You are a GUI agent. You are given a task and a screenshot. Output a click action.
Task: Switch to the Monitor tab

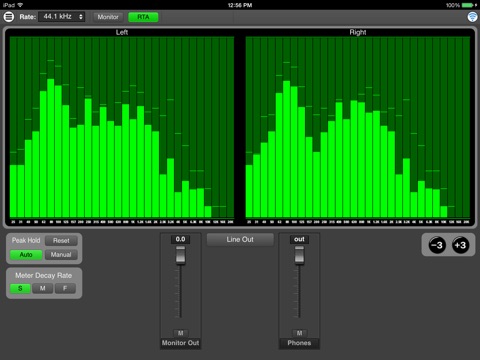(x=108, y=17)
